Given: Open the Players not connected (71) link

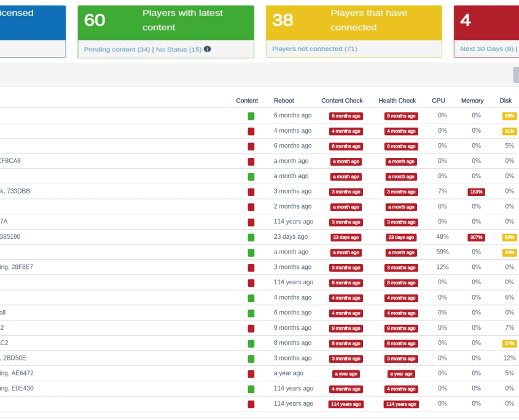Looking at the screenshot, I should (x=314, y=49).
